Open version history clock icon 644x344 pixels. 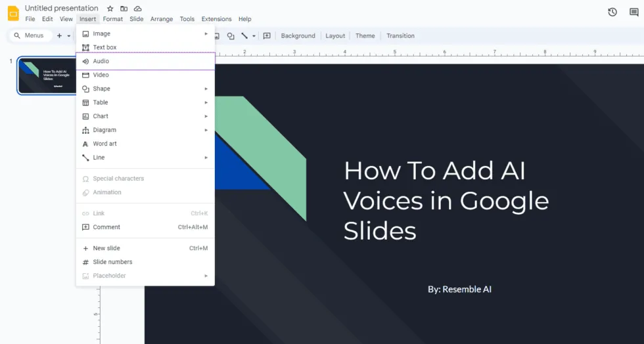pyautogui.click(x=612, y=12)
